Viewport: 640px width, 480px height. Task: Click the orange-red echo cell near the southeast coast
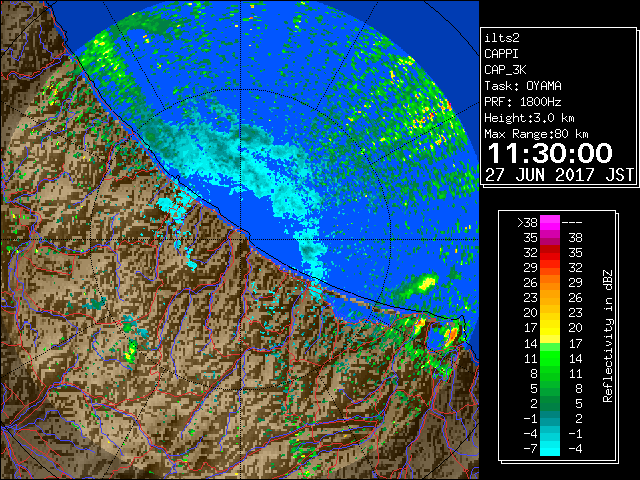click(451, 336)
